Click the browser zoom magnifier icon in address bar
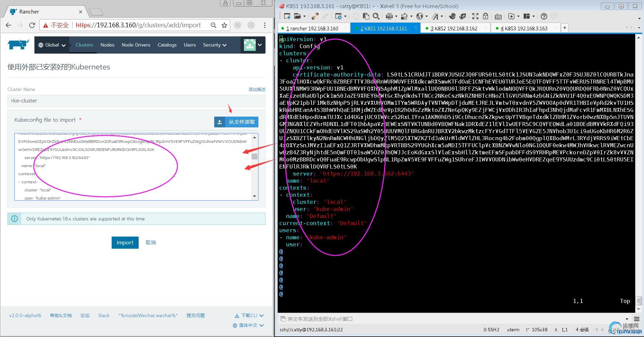The width and height of the screenshot is (644, 337). click(213, 25)
